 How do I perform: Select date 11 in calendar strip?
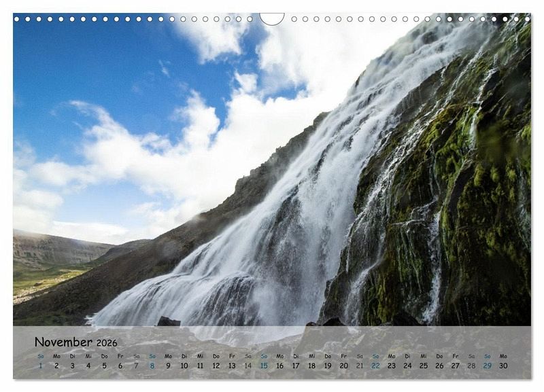coord(200,366)
